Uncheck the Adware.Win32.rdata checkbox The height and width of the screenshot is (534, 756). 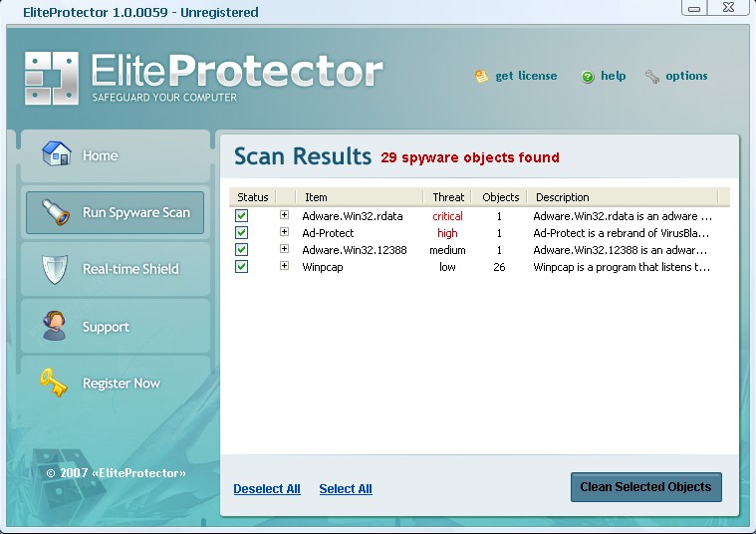pos(242,216)
